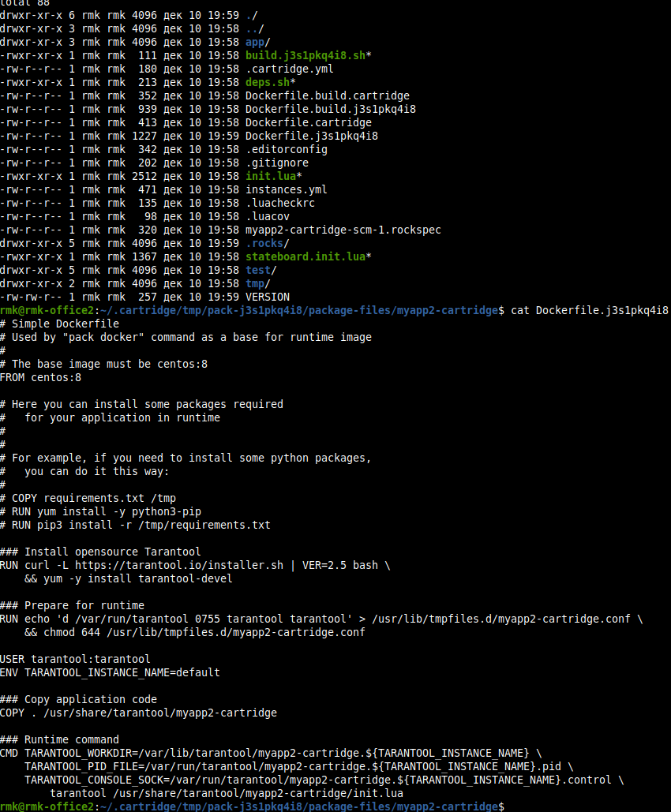671x812 pixels.
Task: Select the deps.sh filename
Action: 271,83
